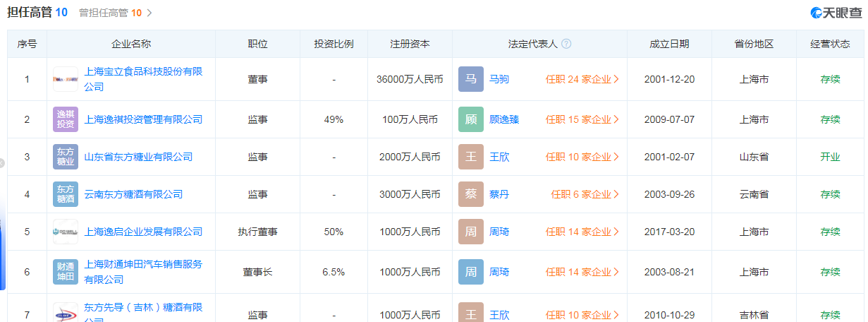The width and height of the screenshot is (868, 322).
Task: Click the 逸祺投资 purple logo icon
Action: tap(66, 119)
